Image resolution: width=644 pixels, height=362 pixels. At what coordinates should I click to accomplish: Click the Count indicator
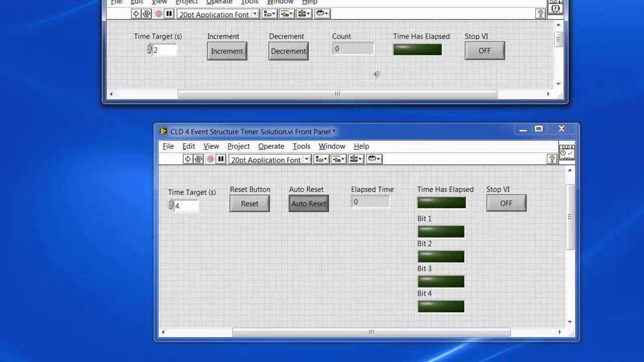click(353, 49)
